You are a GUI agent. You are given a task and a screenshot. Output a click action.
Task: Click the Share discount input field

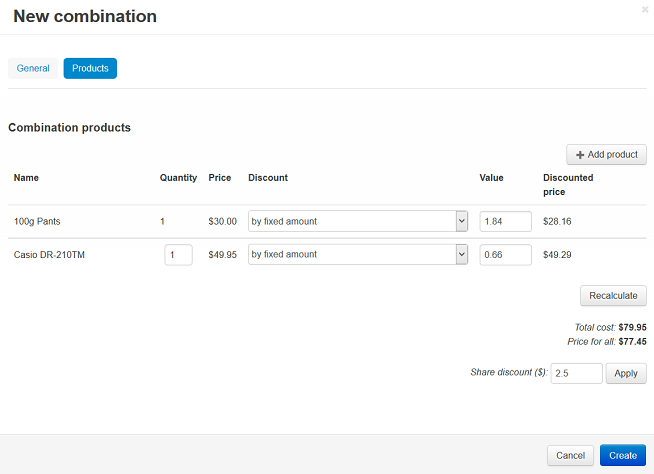576,373
